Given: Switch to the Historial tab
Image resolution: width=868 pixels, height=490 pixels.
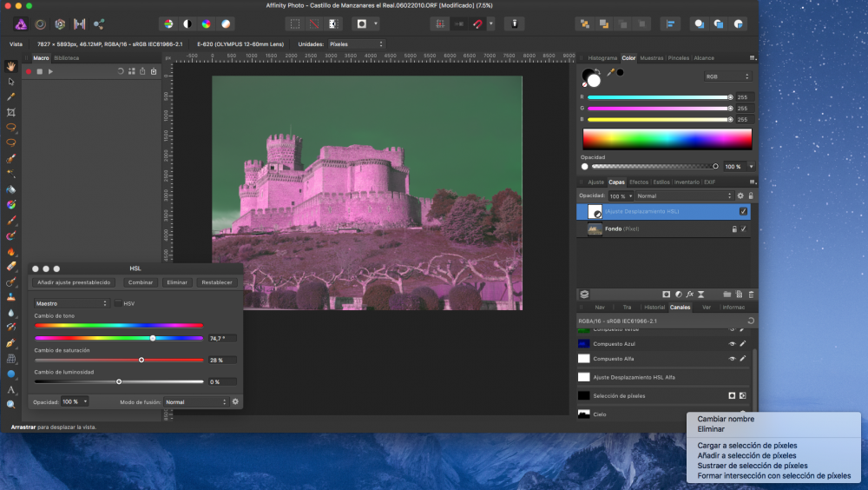Looking at the screenshot, I should pos(653,307).
